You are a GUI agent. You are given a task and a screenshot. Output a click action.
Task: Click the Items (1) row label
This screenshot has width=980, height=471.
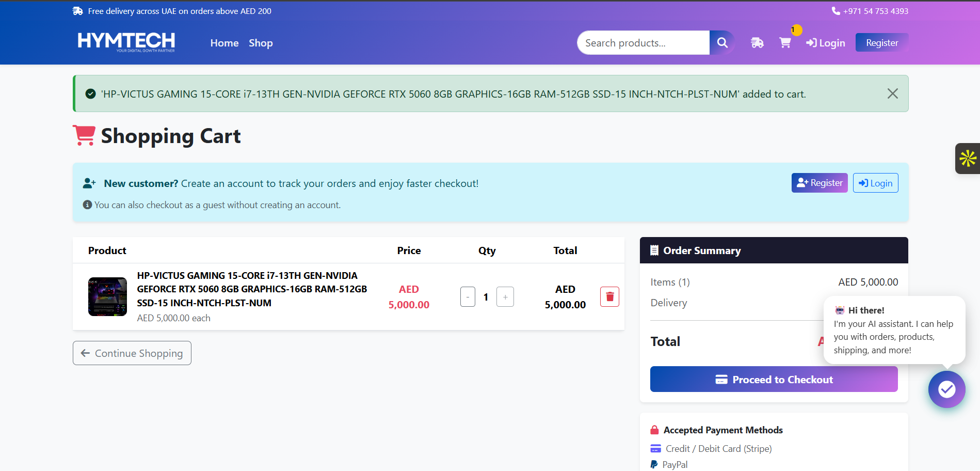pos(670,282)
